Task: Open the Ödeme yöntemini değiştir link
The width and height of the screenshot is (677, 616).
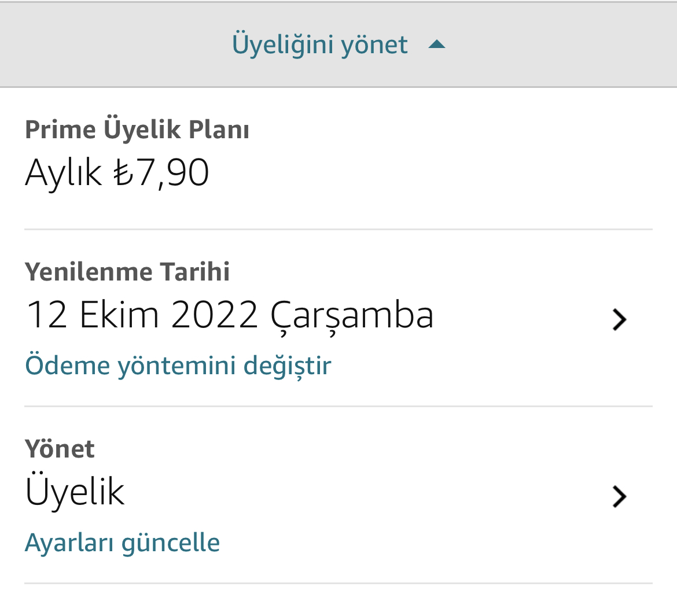Action: (x=178, y=366)
